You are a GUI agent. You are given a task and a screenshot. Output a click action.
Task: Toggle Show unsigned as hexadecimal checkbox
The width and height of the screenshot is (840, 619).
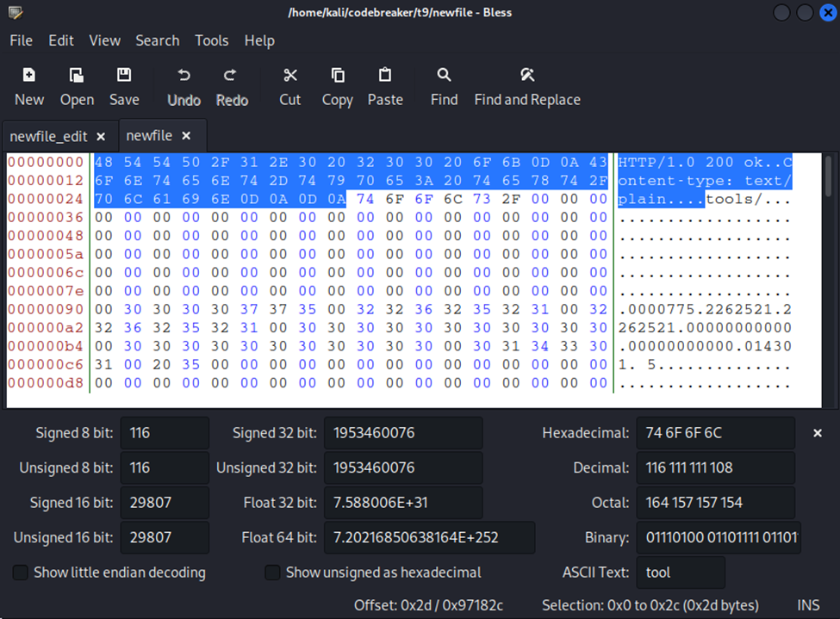pos(272,573)
